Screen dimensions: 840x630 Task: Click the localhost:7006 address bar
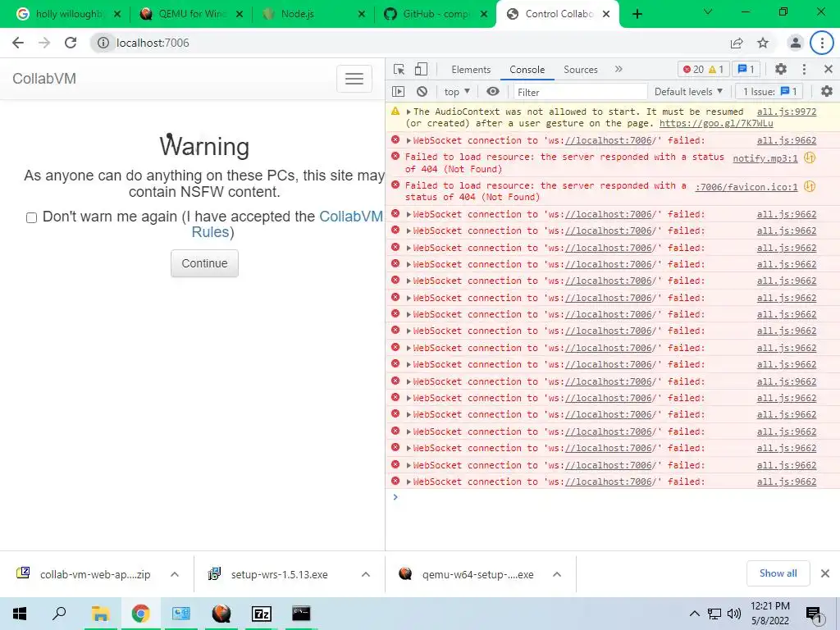(407, 43)
